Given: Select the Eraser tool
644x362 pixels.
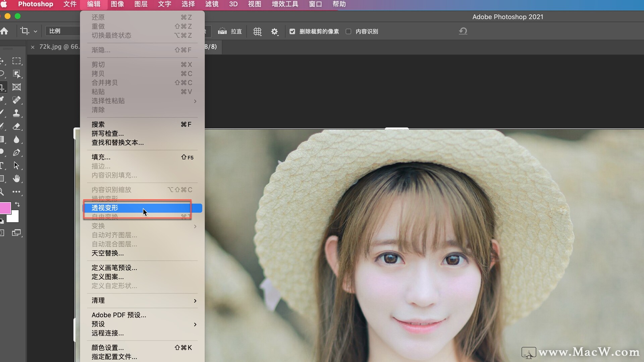Looking at the screenshot, I should pyautogui.click(x=16, y=126).
